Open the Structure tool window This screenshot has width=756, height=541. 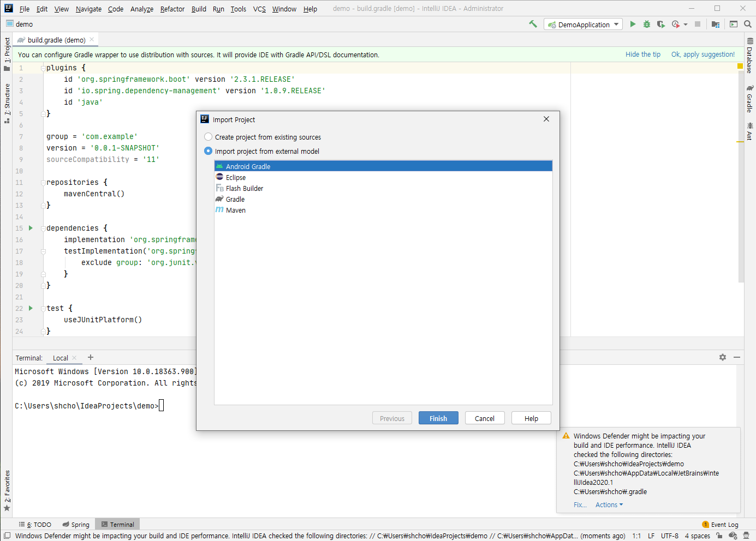[7, 104]
